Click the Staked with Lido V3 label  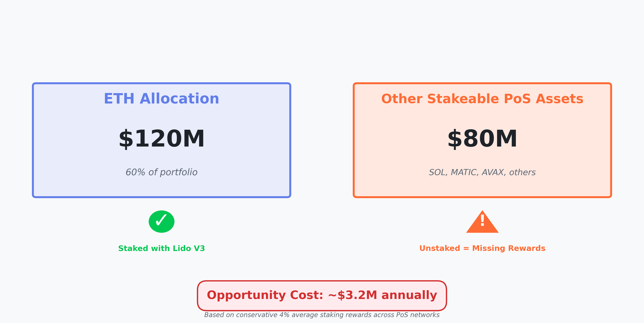[x=161, y=248]
